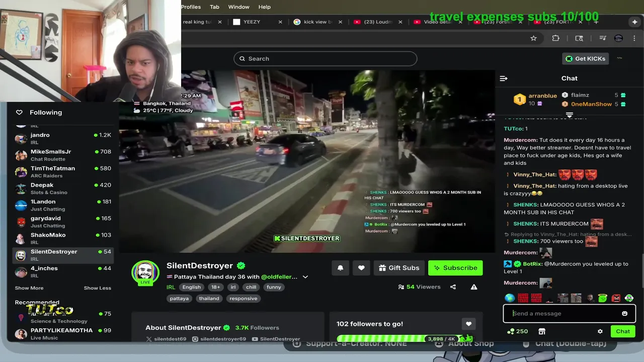This screenshot has width=644, height=362.
Task: Click the green Chat send button
Action: [623, 331]
